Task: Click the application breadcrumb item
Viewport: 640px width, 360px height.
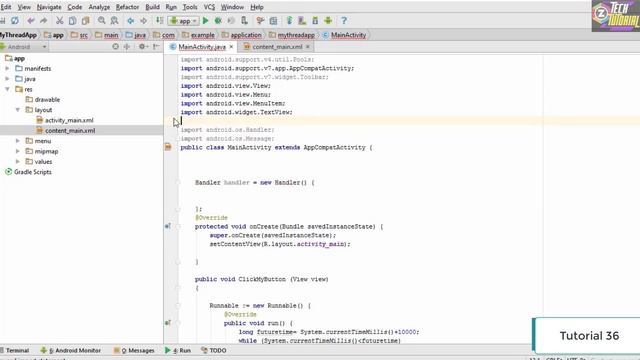Action: click(x=242, y=35)
